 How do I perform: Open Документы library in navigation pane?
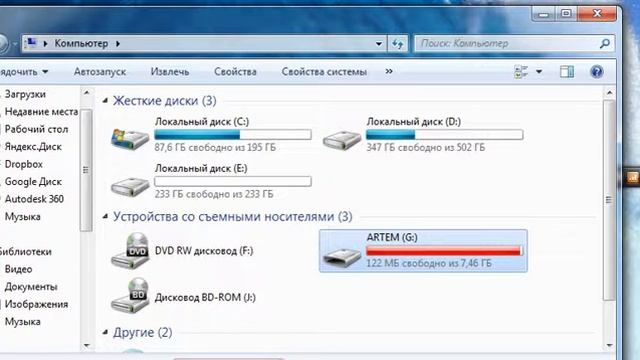(x=31, y=287)
